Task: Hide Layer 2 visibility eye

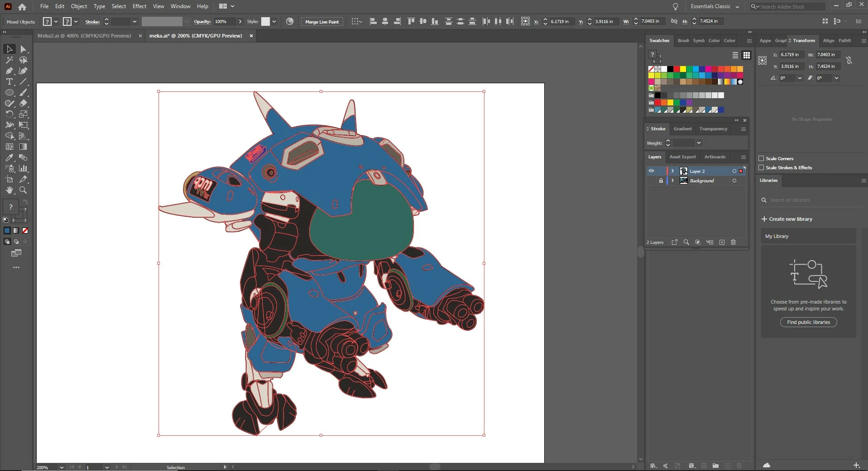Action: point(651,171)
